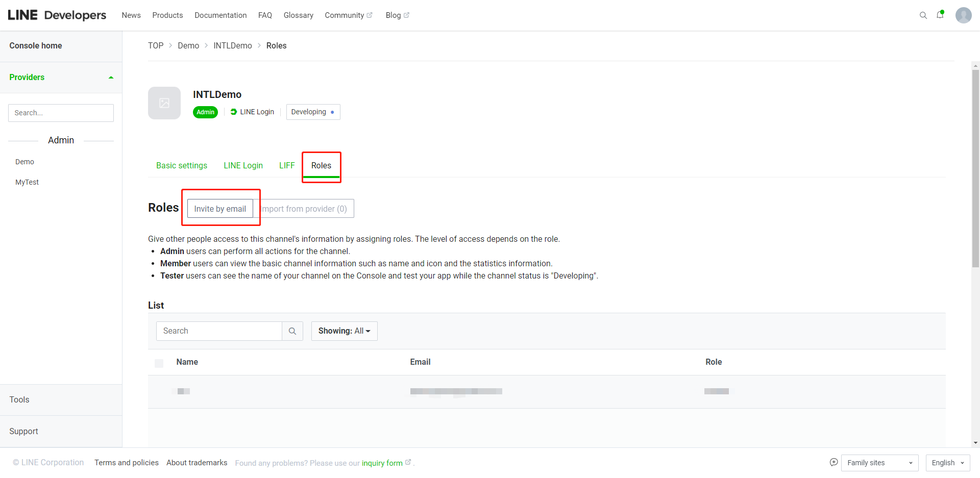The width and height of the screenshot is (980, 478).
Task: Open the inquiry form link
Action: 383,463
